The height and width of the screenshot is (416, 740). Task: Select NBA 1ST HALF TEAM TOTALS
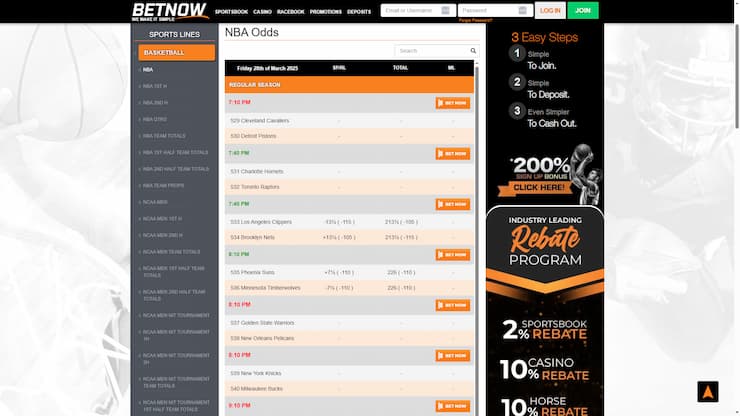(175, 153)
